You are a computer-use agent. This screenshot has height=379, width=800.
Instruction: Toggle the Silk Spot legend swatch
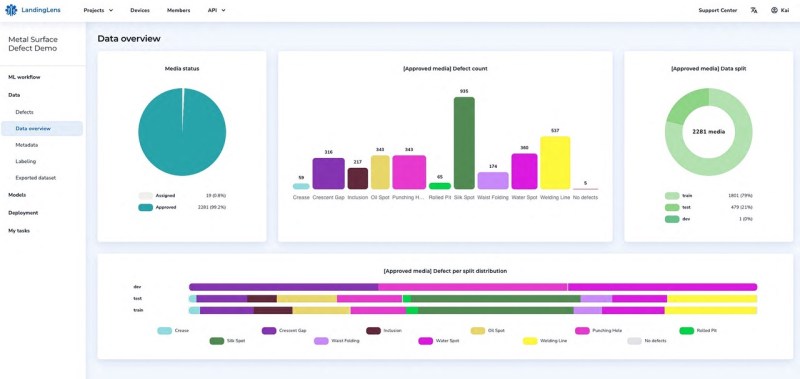217,341
